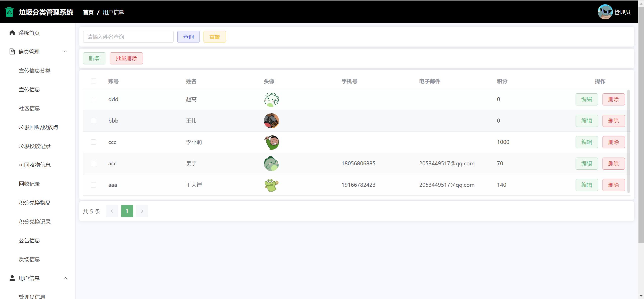The image size is (644, 299).
Task: Click the name search input field
Action: pos(128,37)
